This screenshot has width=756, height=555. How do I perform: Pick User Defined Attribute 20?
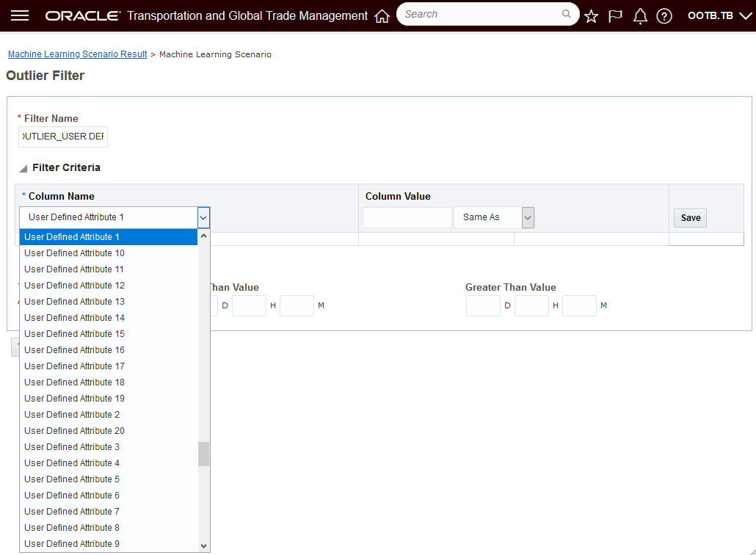[109, 431]
